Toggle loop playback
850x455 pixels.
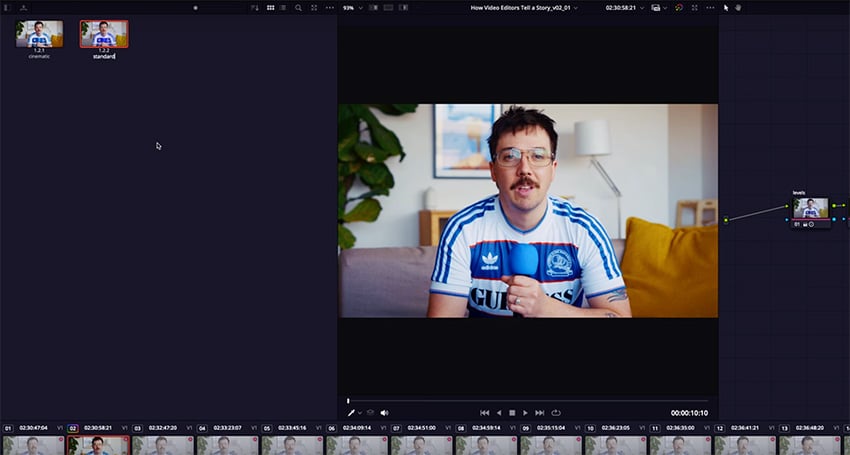click(x=556, y=413)
